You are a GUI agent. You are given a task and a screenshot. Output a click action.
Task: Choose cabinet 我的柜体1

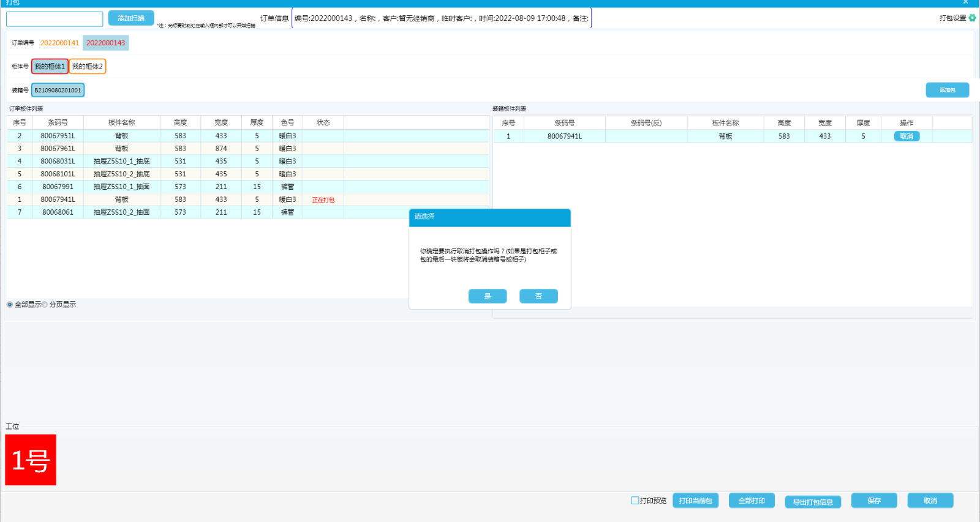coord(50,66)
